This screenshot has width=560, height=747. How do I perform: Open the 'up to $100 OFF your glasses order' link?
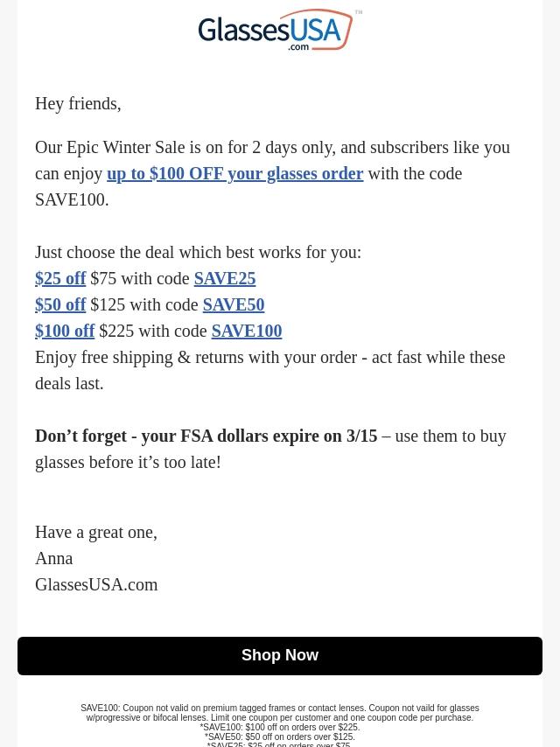[x=235, y=174]
